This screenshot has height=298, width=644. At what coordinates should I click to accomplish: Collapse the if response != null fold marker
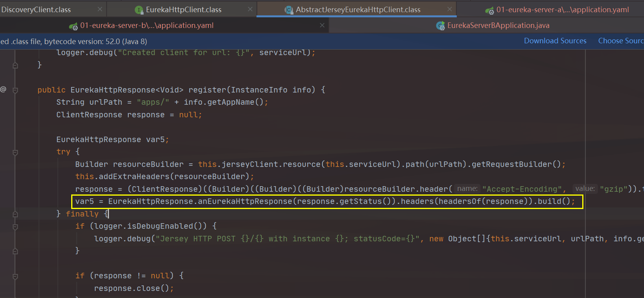[x=15, y=276]
